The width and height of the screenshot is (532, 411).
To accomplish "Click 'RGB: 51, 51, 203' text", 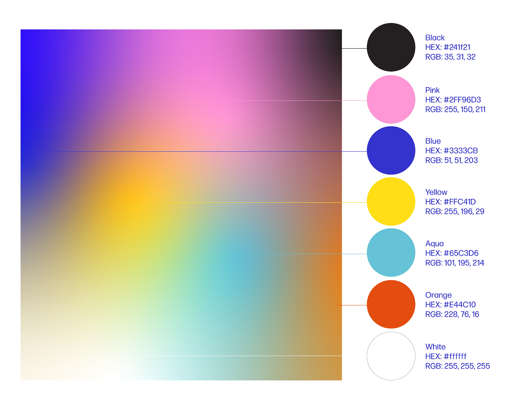I will (x=451, y=160).
